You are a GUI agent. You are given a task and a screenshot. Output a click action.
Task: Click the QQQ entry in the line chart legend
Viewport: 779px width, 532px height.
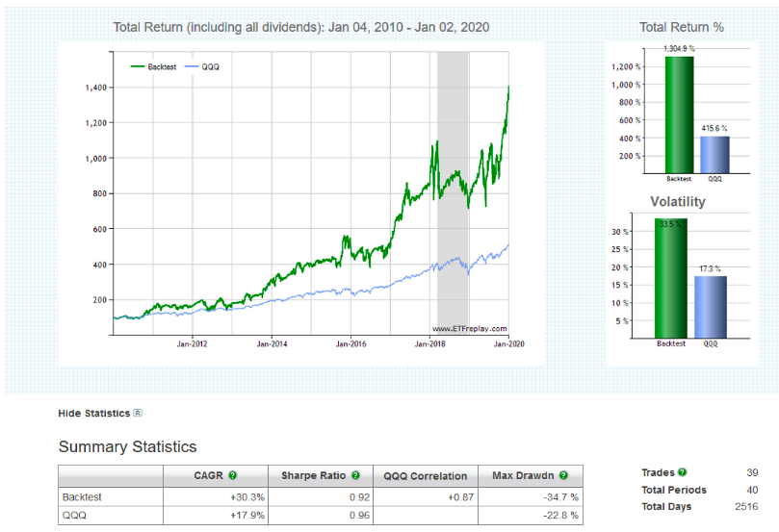click(210, 66)
